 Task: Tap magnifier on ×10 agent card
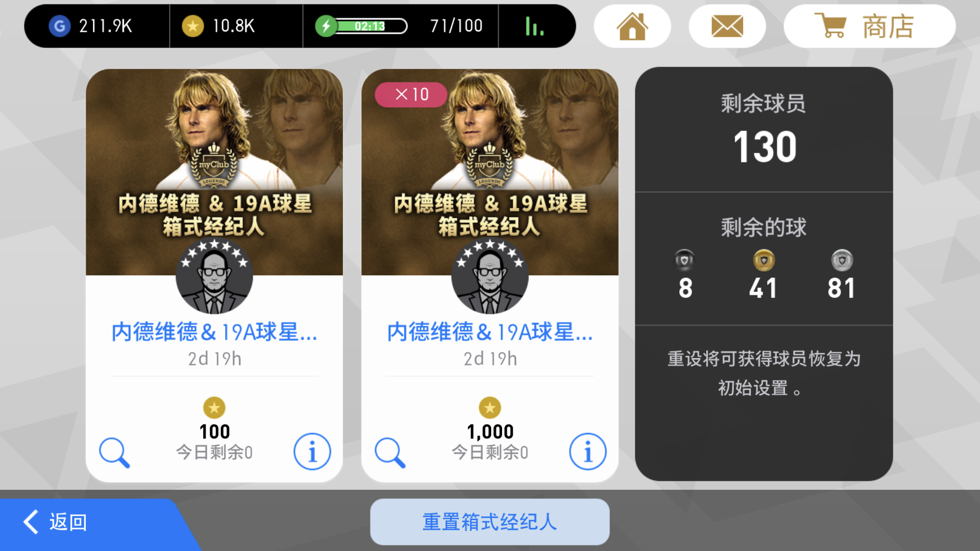(x=390, y=453)
